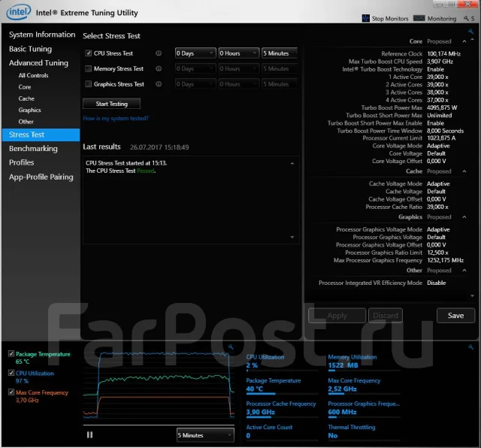Open Memory test Days dropdown
This screenshot has height=448, width=481.
tap(195, 68)
